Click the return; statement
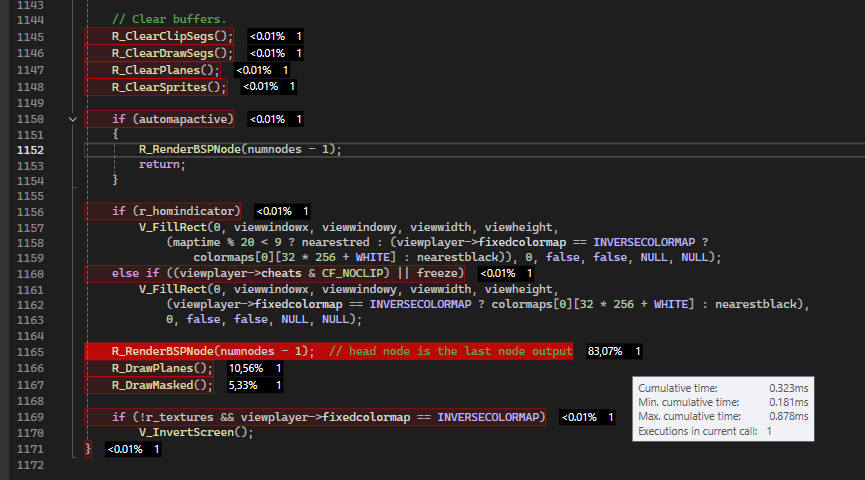Viewport: 865px width, 480px height. pyautogui.click(x=162, y=164)
